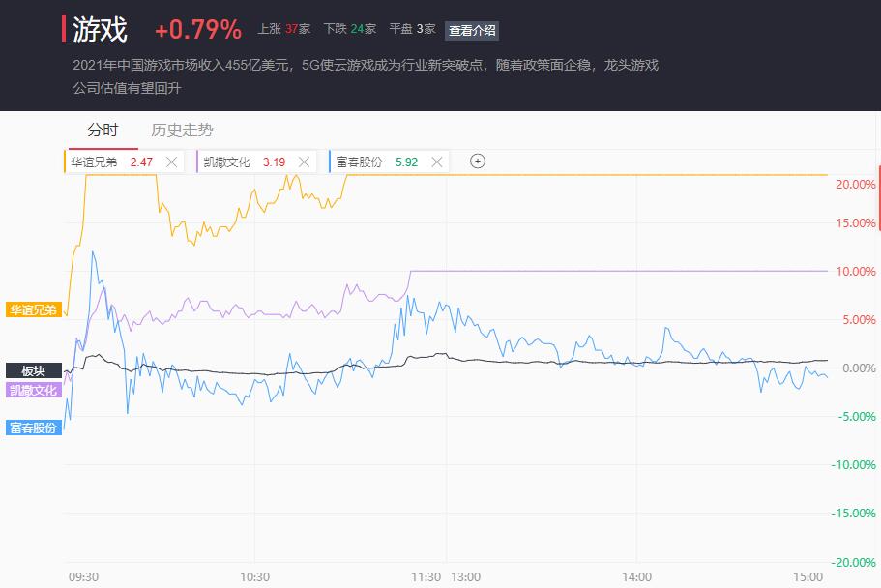Click the purple 凯撒文化 line label
The height and width of the screenshot is (588, 881).
(x=33, y=390)
